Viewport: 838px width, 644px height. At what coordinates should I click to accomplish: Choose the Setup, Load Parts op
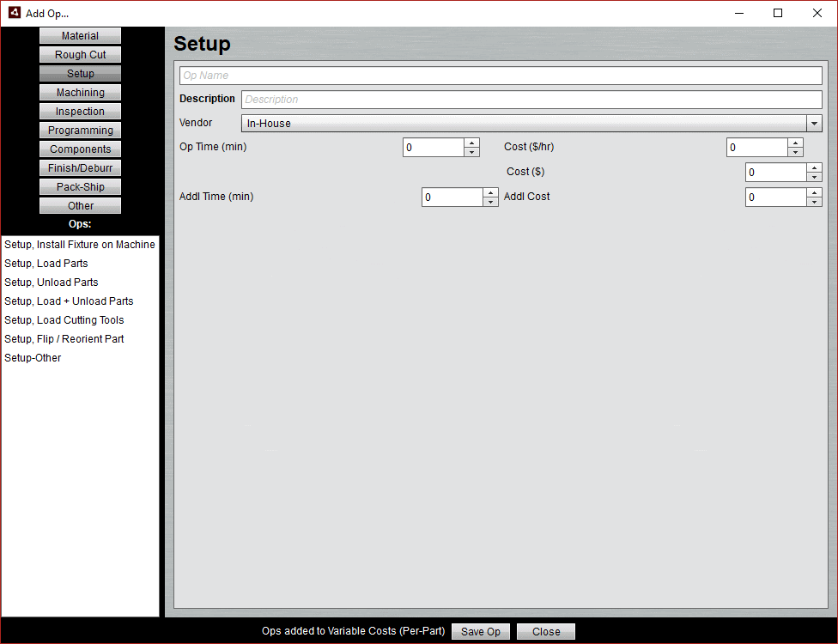(46, 263)
